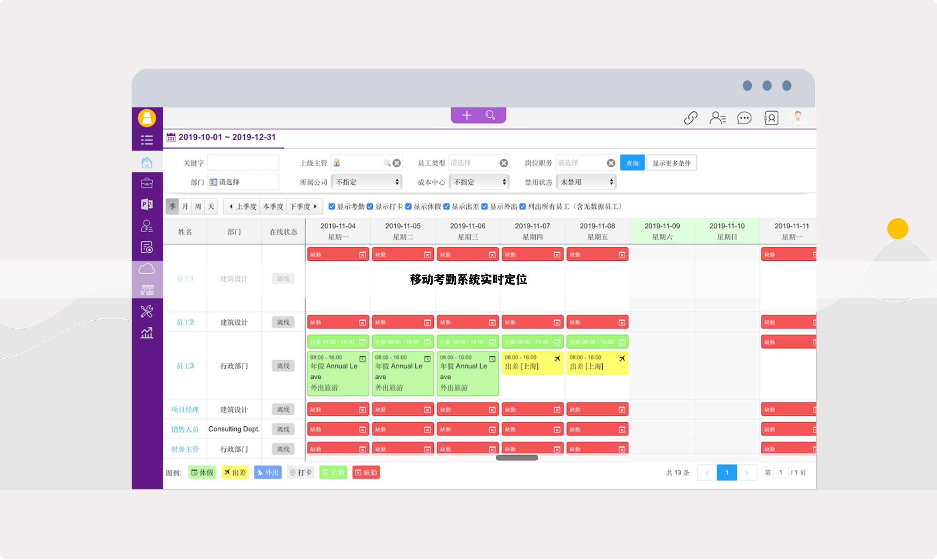Open the briefcase icon in sidebar

(x=147, y=183)
